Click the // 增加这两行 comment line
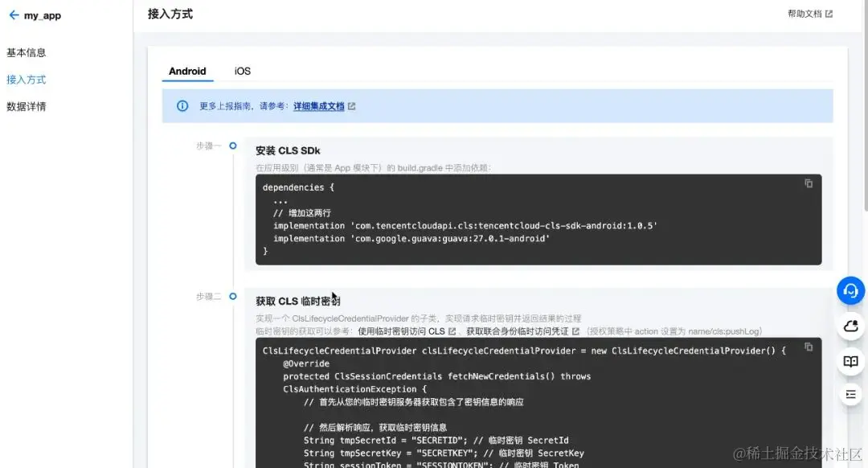Image resolution: width=868 pixels, height=468 pixels. click(x=301, y=213)
